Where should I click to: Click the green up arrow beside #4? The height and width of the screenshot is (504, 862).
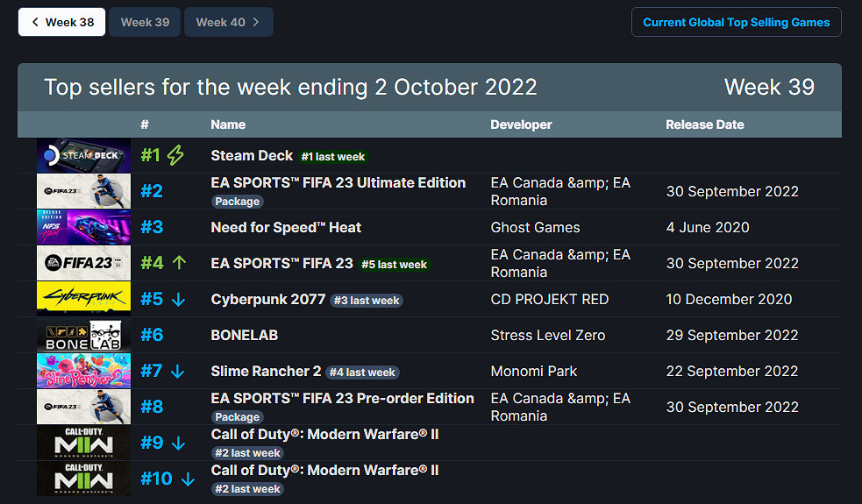click(180, 263)
